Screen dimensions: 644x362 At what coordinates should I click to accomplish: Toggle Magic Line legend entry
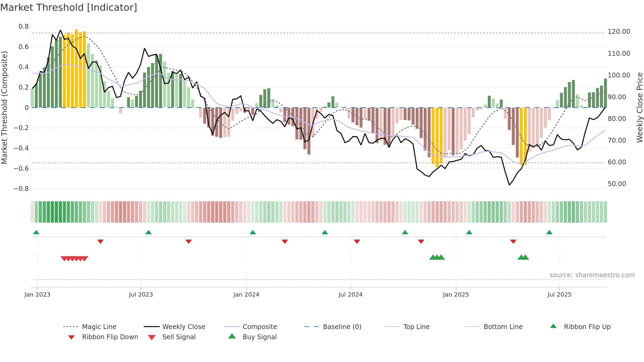click(x=90, y=327)
